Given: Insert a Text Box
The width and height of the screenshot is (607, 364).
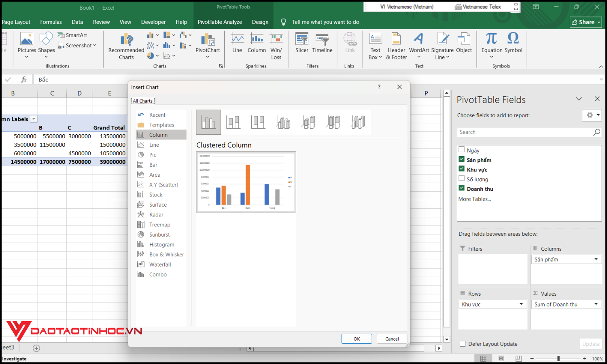Looking at the screenshot, I should pyautogui.click(x=375, y=45).
